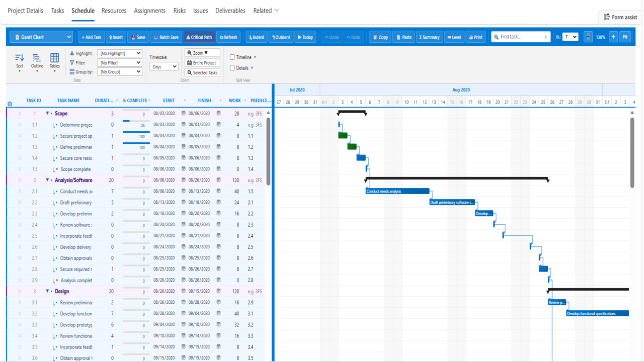
Task: Click the Fit zoom button
Action: point(625,37)
